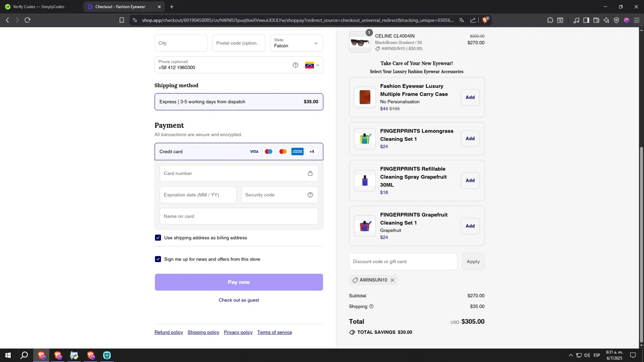Add Refillable Cleaning Spray Grapefruit 30ML
This screenshot has height=362, width=644.
coord(470,181)
